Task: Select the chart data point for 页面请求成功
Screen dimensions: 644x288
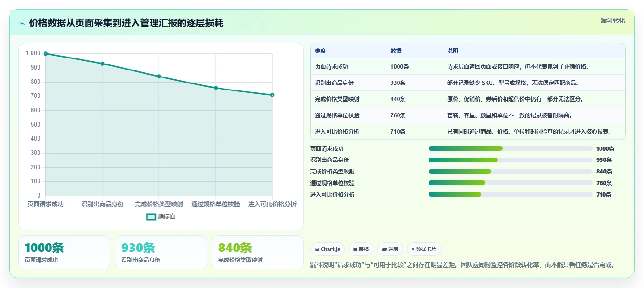Action: click(x=45, y=54)
